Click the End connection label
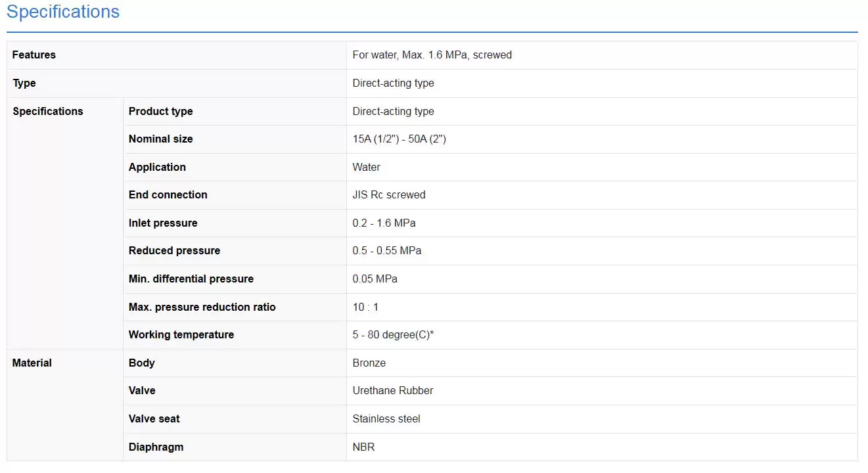Screen dimensions: 868x473 [168, 195]
